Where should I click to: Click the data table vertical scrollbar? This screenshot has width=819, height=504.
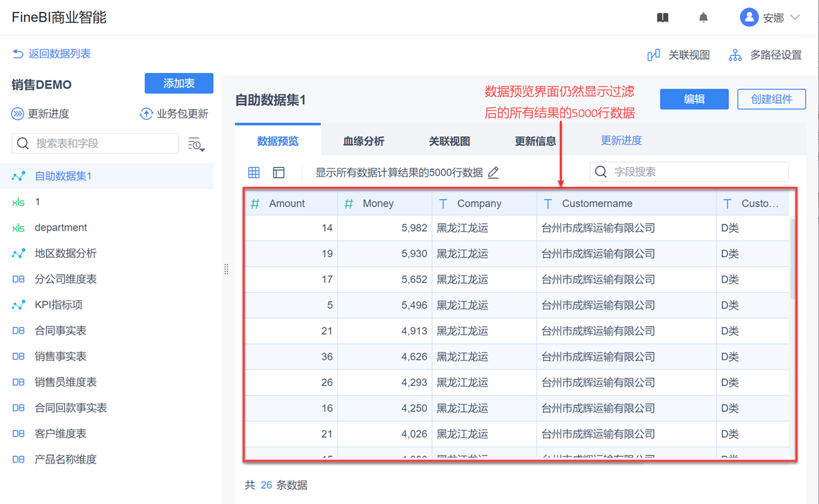click(x=792, y=259)
